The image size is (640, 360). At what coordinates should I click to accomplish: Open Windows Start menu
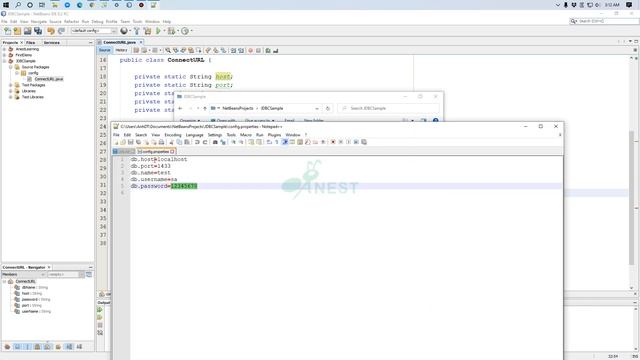click(6, 5)
